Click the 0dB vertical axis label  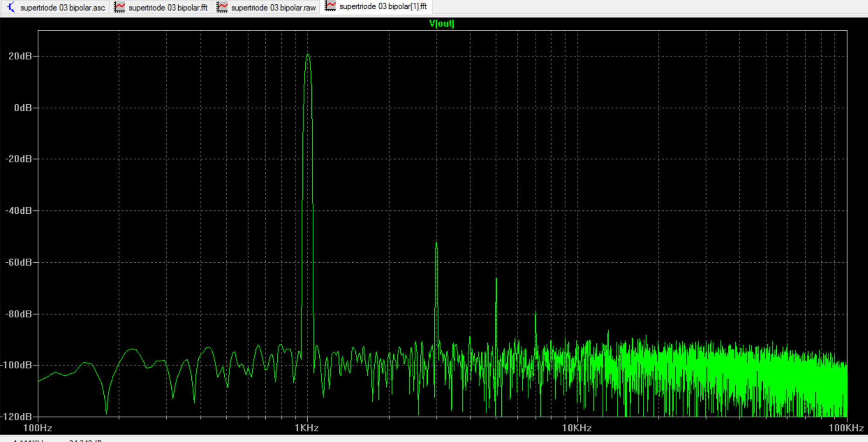pyautogui.click(x=23, y=108)
